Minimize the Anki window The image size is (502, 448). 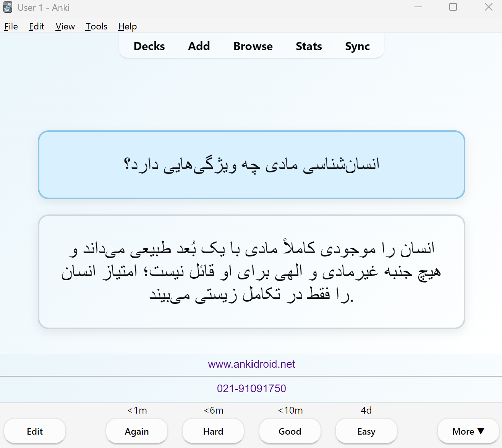(418, 7)
